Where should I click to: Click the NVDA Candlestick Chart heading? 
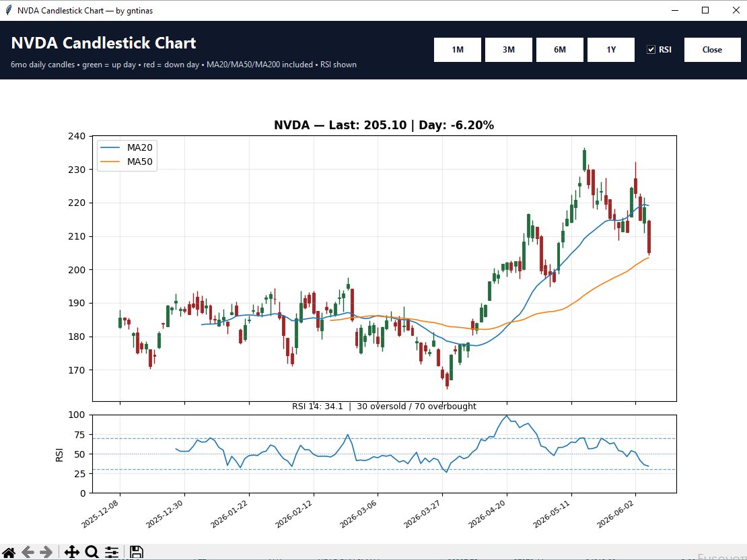coord(104,43)
